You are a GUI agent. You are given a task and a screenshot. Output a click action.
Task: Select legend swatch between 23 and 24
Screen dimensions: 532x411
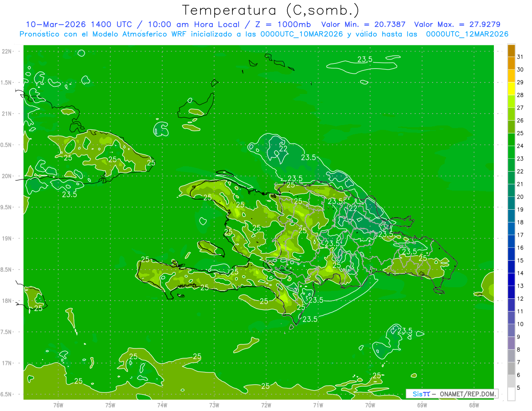point(511,153)
